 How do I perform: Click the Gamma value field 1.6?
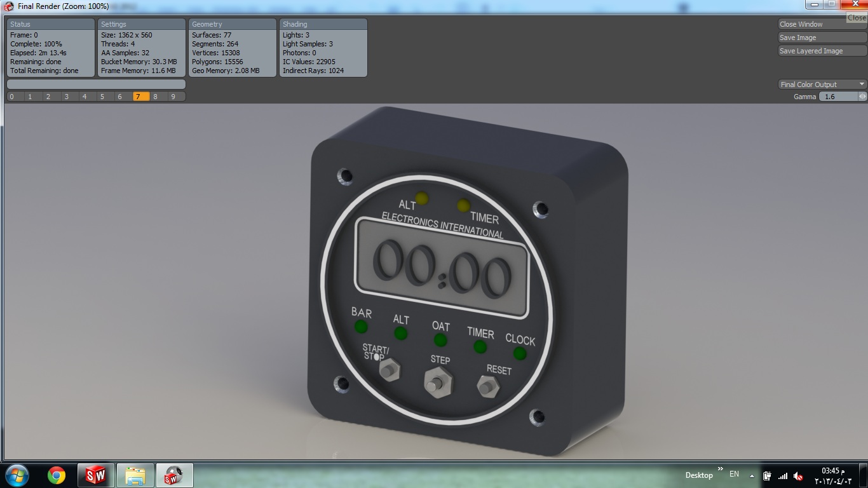click(838, 97)
